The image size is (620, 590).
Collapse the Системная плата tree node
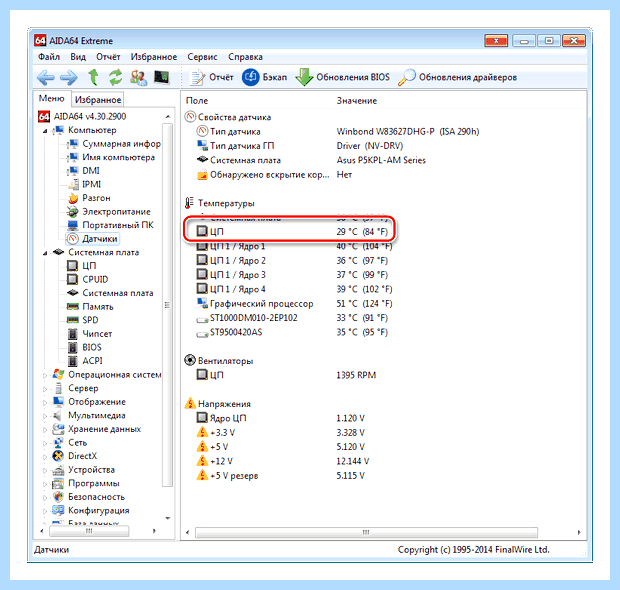point(45,253)
